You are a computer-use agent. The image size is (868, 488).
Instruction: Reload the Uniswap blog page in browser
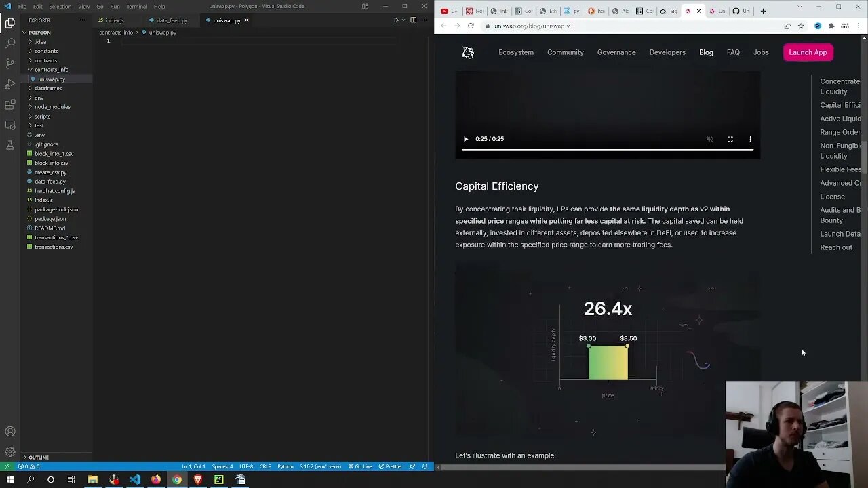click(x=470, y=26)
